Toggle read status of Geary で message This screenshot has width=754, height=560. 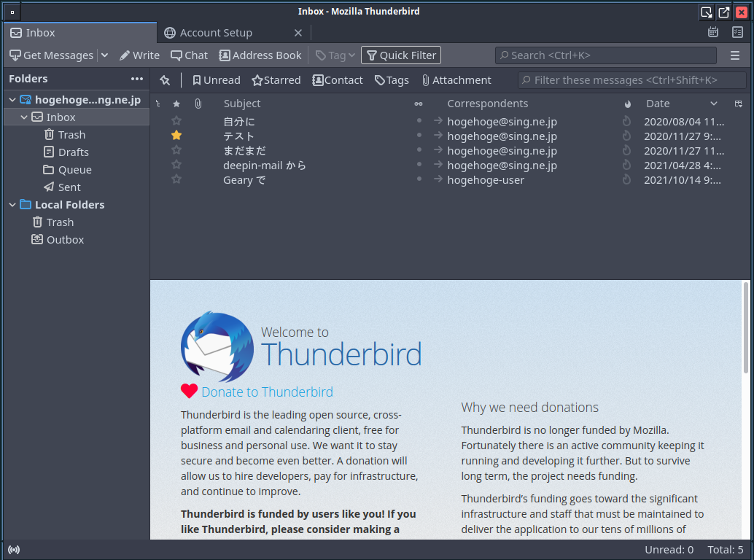pyautogui.click(x=419, y=179)
